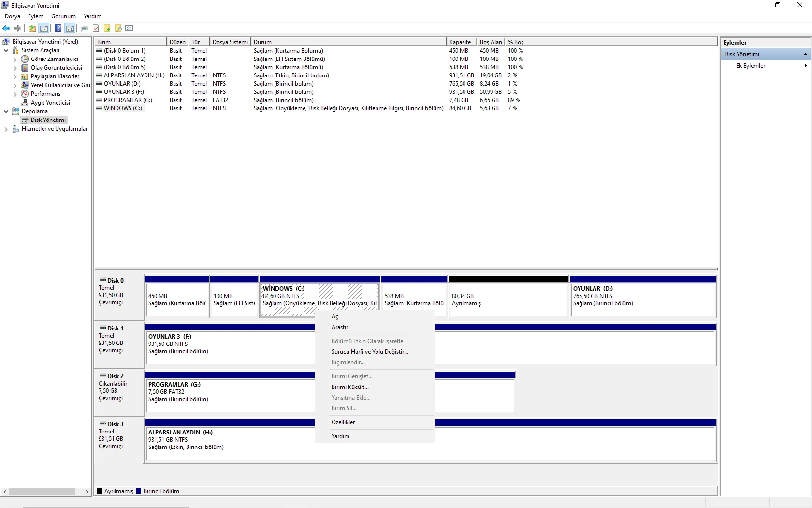Expand the Hizmetler ve Uygulamalar node
Screen dimensions: 812x508
click(x=6, y=129)
